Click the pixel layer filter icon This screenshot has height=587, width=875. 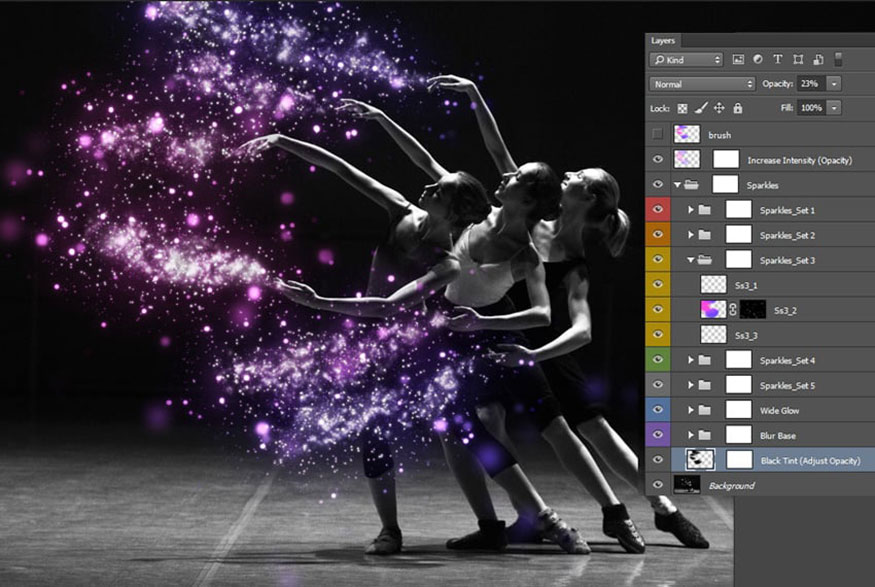click(x=738, y=59)
